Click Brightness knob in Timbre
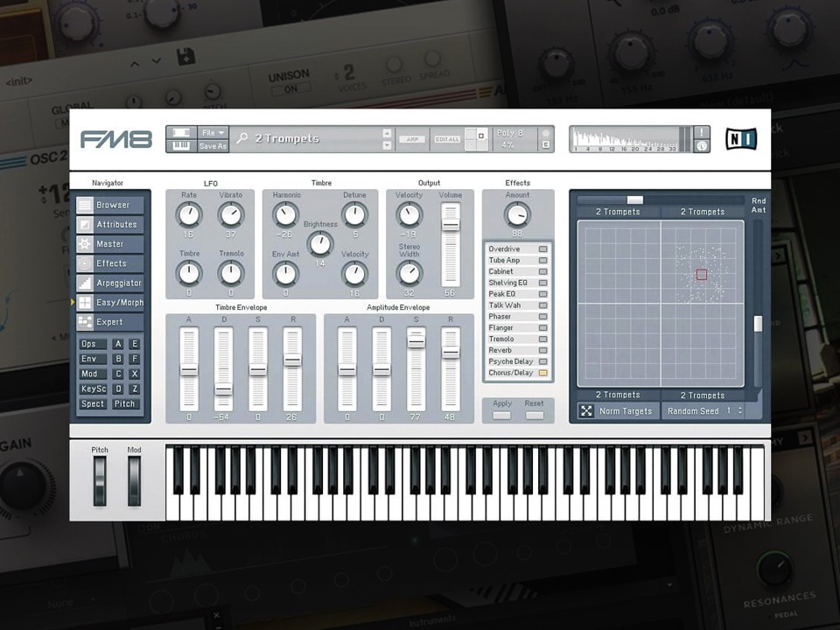Screen dimensions: 840x630 coord(320,244)
